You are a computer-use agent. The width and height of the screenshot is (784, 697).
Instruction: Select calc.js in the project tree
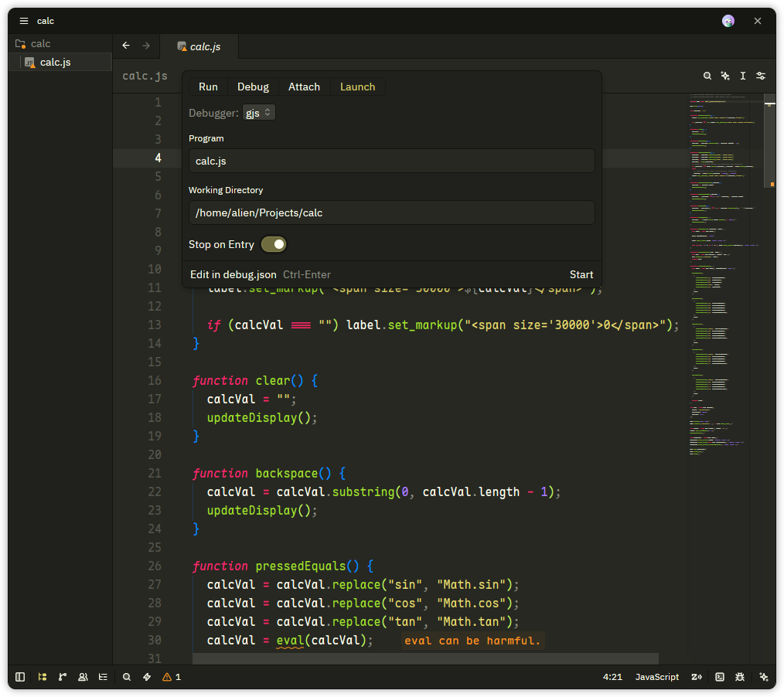[60, 63]
